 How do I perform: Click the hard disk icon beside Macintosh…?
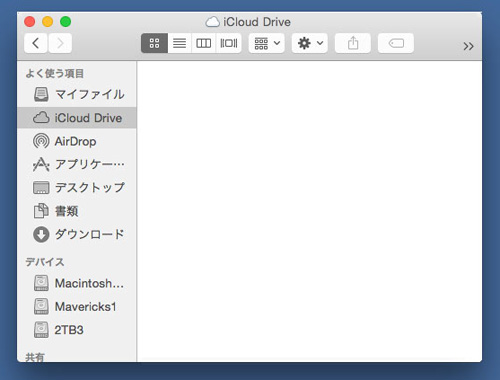click(41, 283)
